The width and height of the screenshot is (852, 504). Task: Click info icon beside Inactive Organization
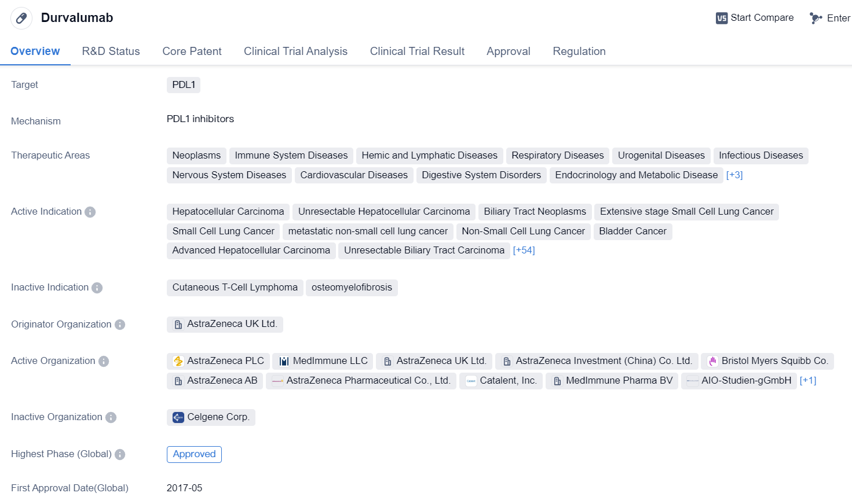pyautogui.click(x=111, y=417)
